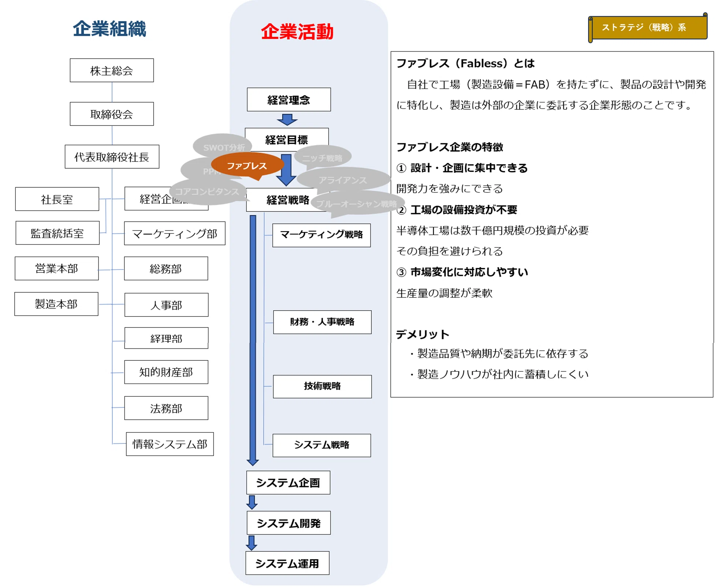718x588 pixels.
Task: Click the ブルーオーシャン戦略 bubble
Action: point(357,203)
